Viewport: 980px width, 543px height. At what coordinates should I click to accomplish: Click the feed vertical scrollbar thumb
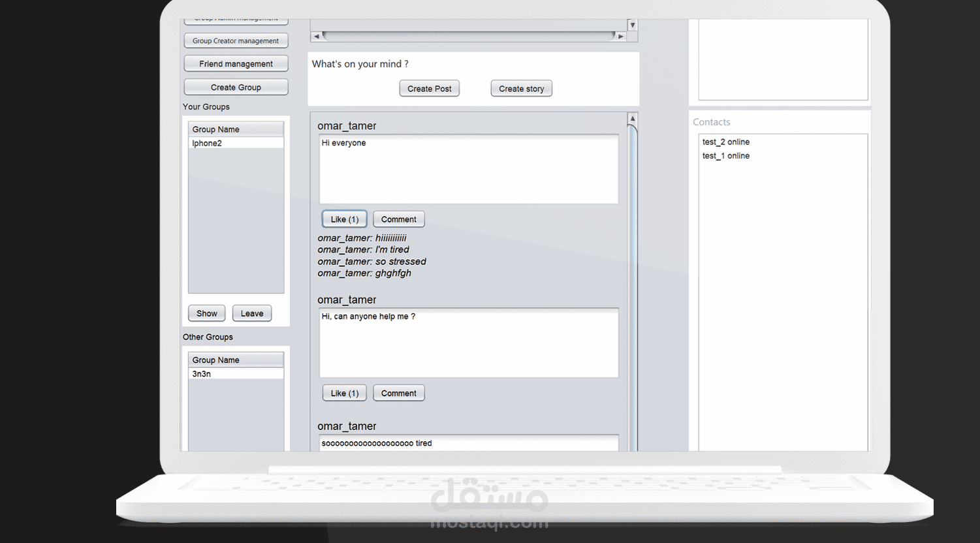(632, 287)
